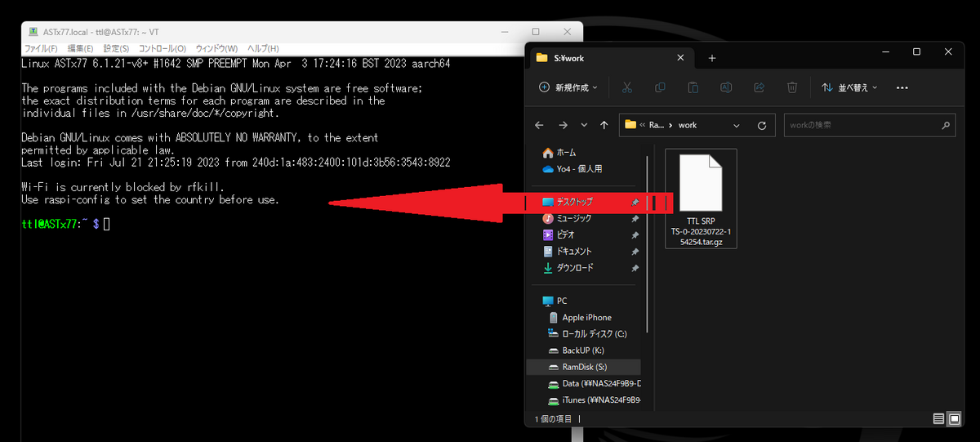Open the three-dots more options menu
980x442 pixels.
(x=902, y=87)
